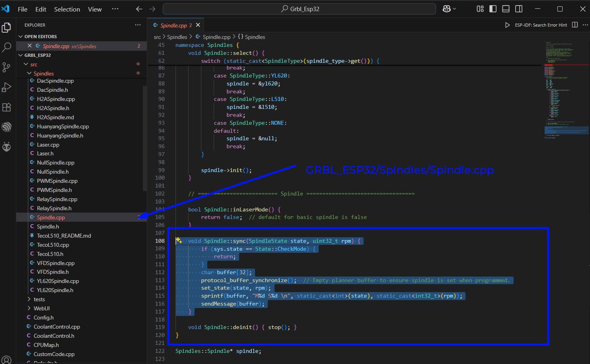590x364 pixels.
Task: Toggle the bottom panel visibility
Action: pos(506,9)
